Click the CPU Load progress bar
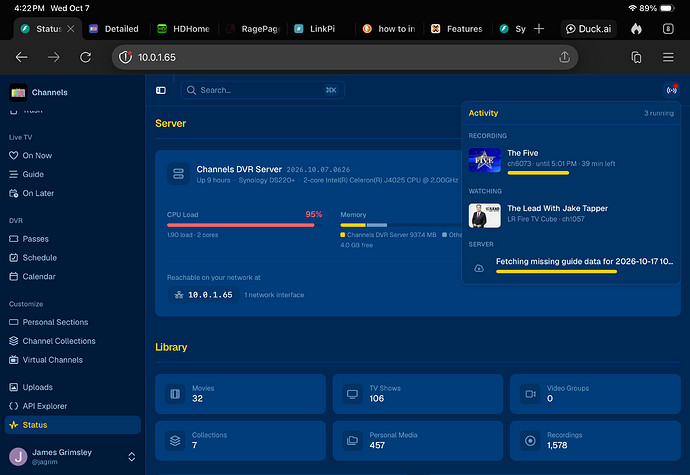The image size is (690, 475). 244,225
